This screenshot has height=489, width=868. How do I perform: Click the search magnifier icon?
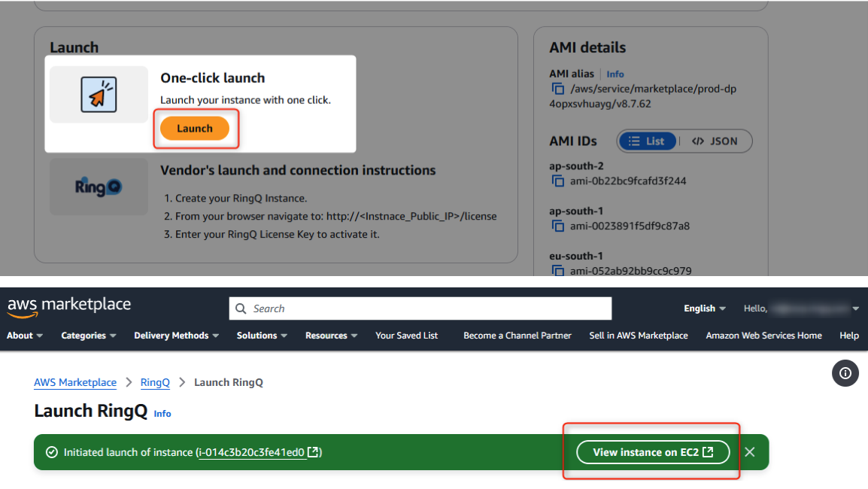tap(241, 308)
